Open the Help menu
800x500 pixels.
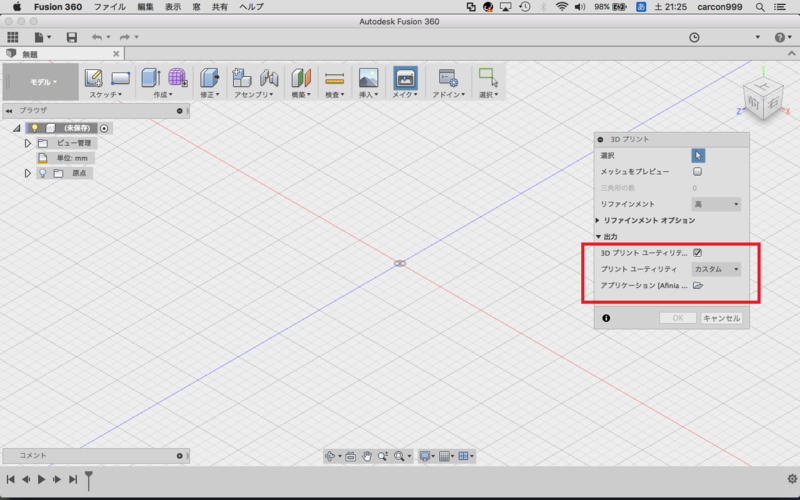pyautogui.click(x=252, y=7)
